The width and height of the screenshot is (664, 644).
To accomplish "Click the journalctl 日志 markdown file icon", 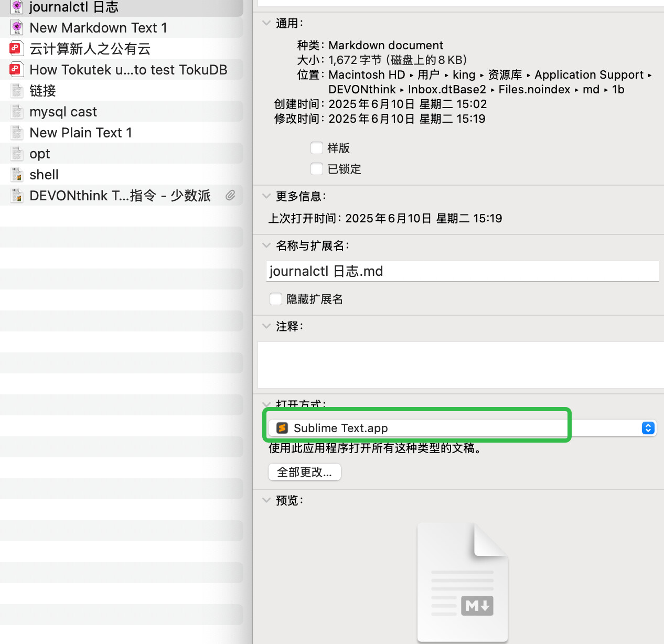I will point(17,6).
